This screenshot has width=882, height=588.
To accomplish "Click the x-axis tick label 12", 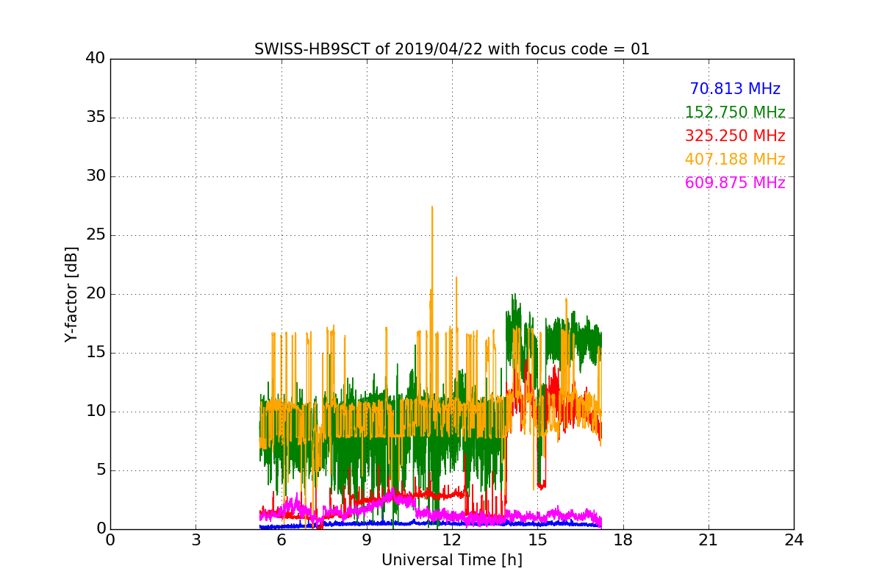I will (452, 540).
